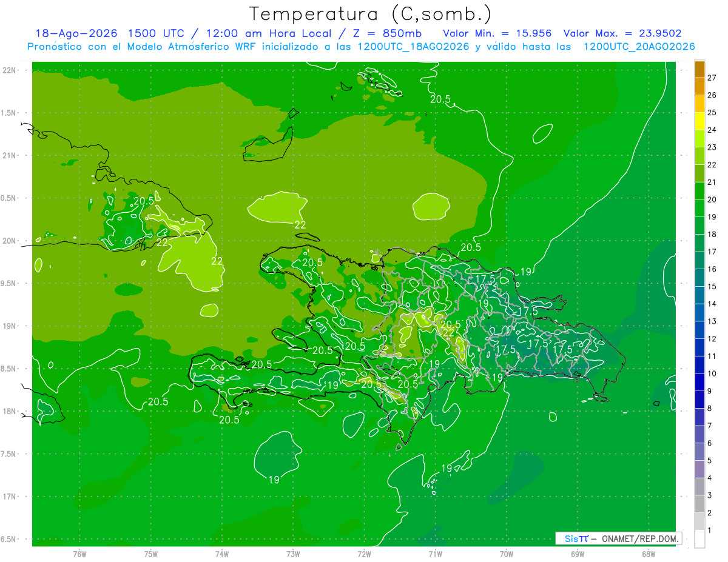Click the '74W' longitude axis label
Viewport: 728px width, 562px height.
[x=222, y=554]
